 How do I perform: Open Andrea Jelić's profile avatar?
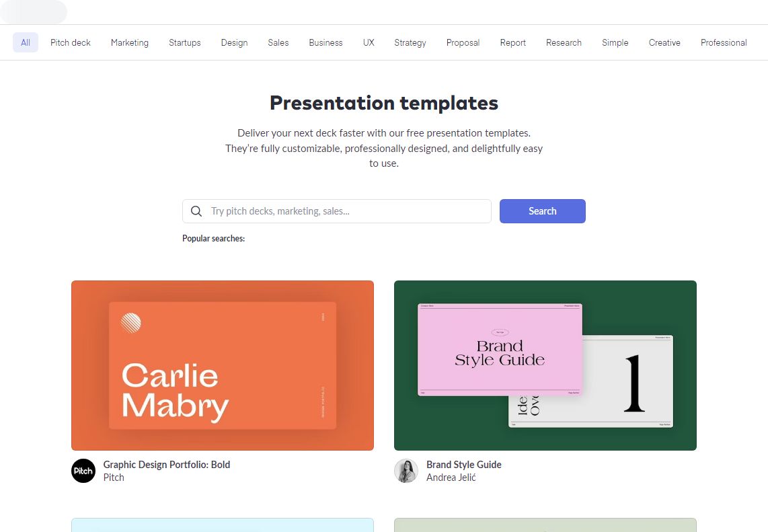406,471
